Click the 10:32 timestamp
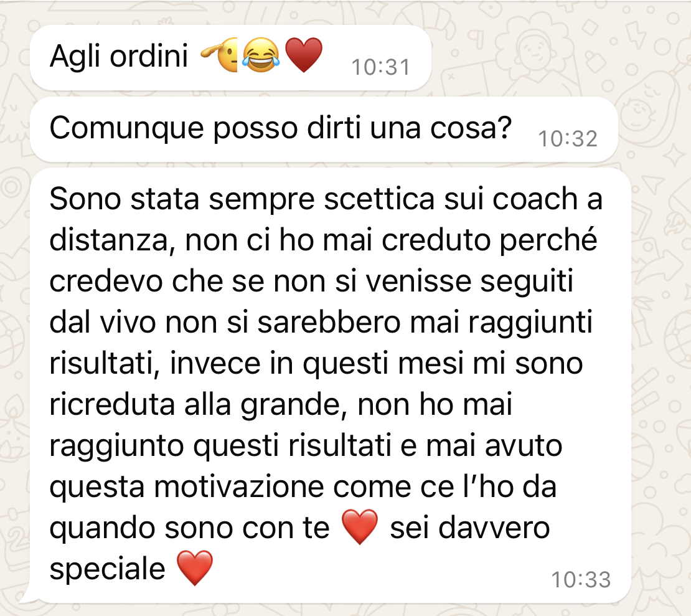The width and height of the screenshot is (691, 616). coord(568,139)
